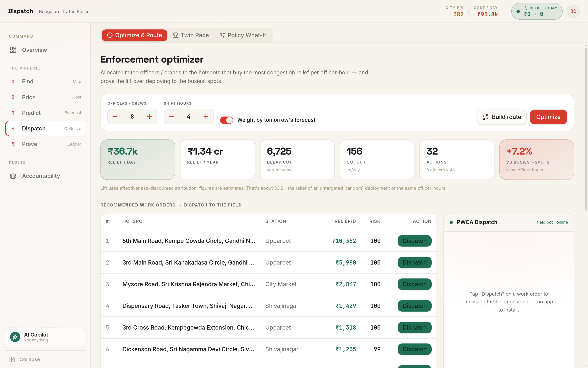The image size is (588, 368).
Task: Click the ₹1.34 cr Relief / Year card
Action: point(217,160)
